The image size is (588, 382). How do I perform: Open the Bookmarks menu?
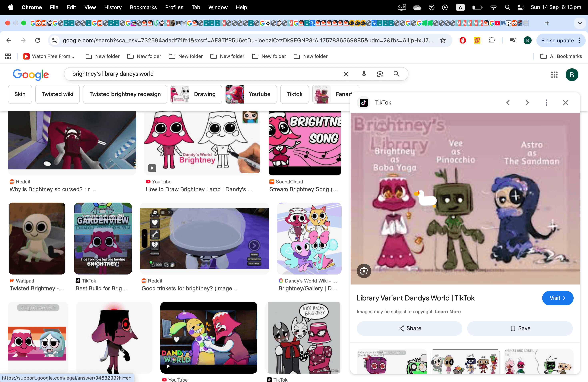point(143,7)
